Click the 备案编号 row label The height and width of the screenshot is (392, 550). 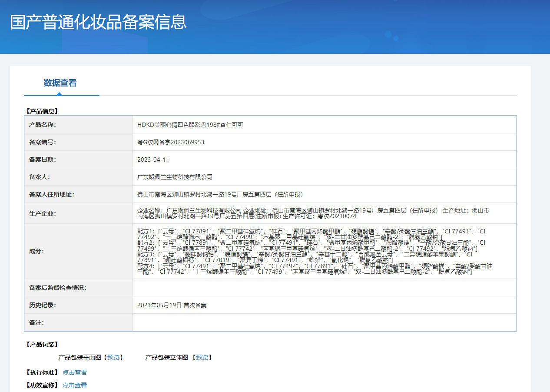pyautogui.click(x=43, y=142)
